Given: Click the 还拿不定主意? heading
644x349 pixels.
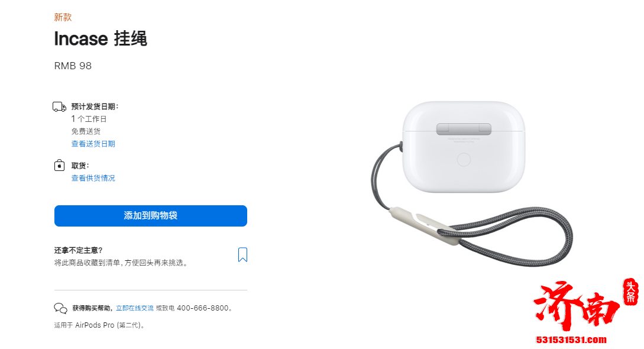Looking at the screenshot, I should point(79,250).
